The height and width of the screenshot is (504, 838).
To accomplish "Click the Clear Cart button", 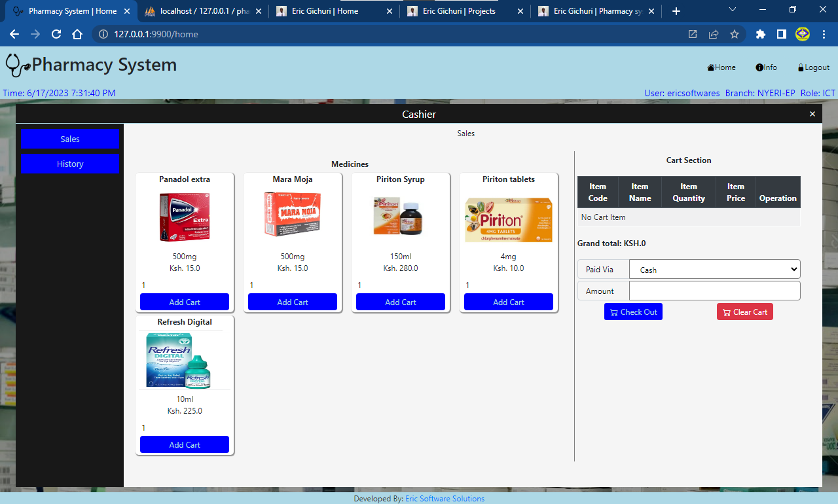I will point(745,312).
